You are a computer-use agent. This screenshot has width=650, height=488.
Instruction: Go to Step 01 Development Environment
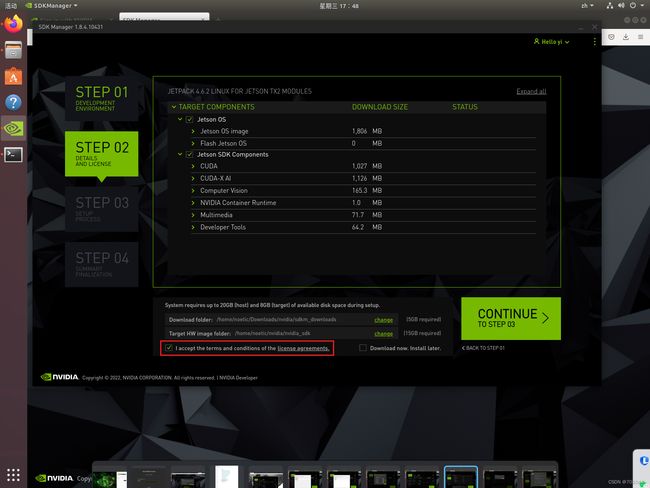pos(102,99)
